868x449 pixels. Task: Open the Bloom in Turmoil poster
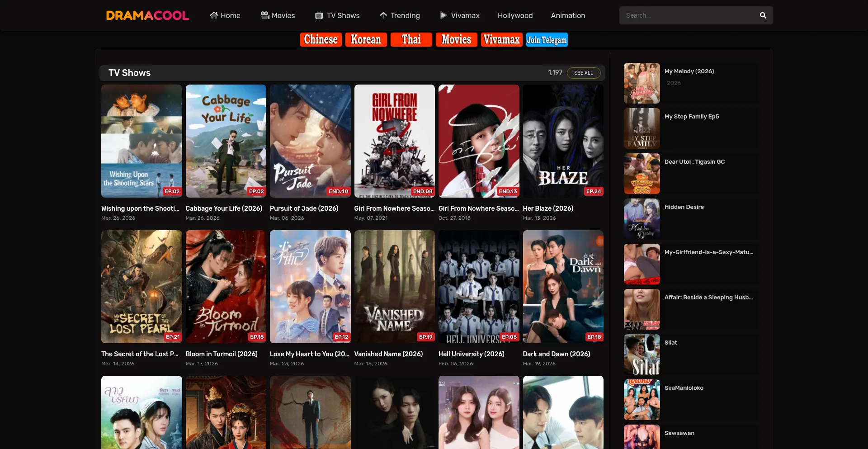coord(226,287)
